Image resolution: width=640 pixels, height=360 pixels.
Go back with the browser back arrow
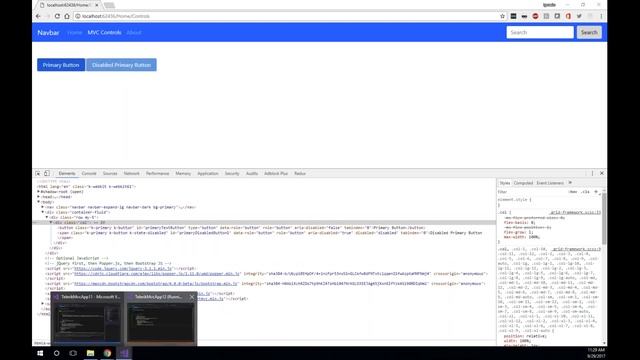[38, 16]
